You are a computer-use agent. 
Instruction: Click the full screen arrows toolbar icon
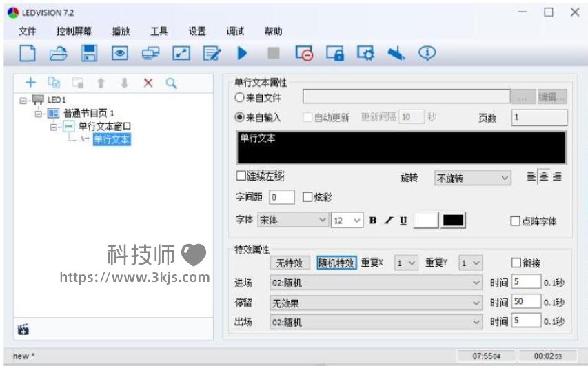[x=181, y=53]
